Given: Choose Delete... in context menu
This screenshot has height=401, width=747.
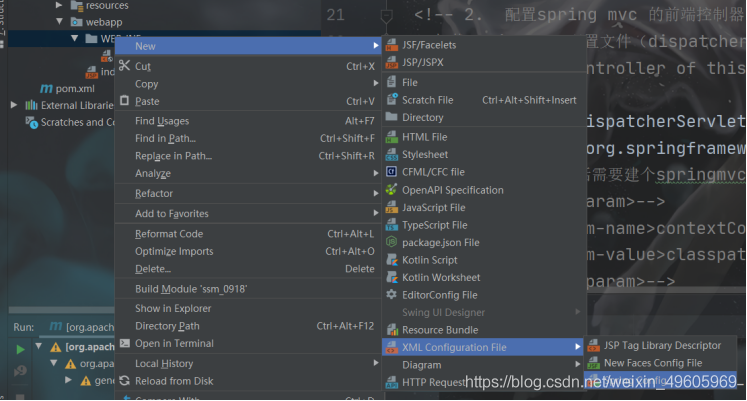Looking at the screenshot, I should pyautogui.click(x=248, y=269).
